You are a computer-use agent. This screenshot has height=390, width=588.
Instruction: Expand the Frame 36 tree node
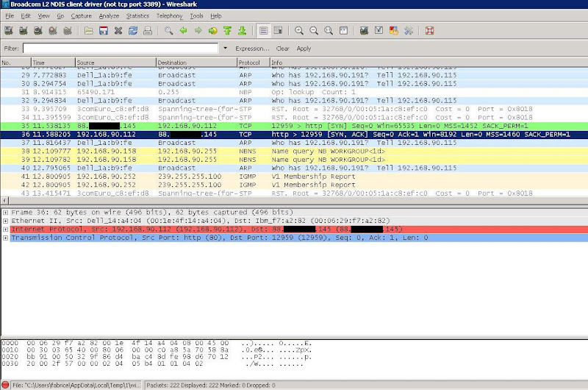(5, 213)
